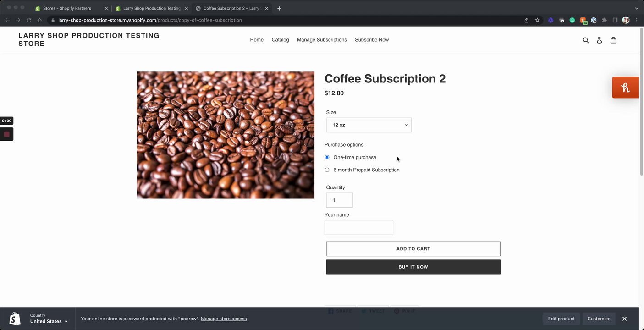This screenshot has width=644, height=330.
Task: Focus the Your name text field
Action: 359,227
